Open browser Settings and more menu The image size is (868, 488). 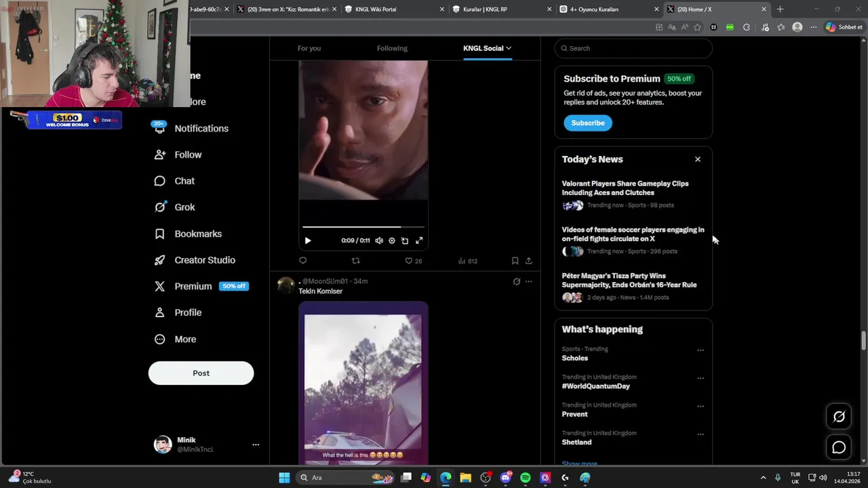pos(813,27)
